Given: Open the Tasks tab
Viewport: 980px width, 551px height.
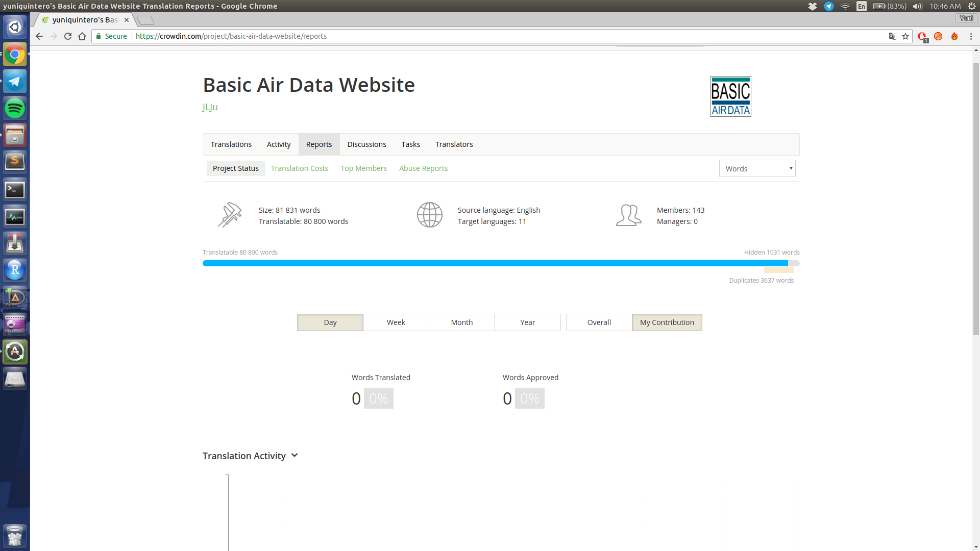Looking at the screenshot, I should pos(411,144).
